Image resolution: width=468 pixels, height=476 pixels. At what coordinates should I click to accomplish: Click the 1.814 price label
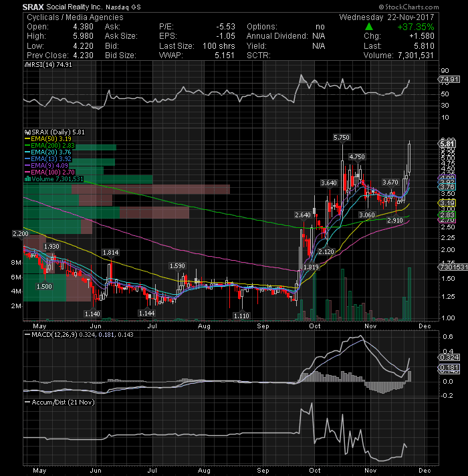(x=111, y=253)
